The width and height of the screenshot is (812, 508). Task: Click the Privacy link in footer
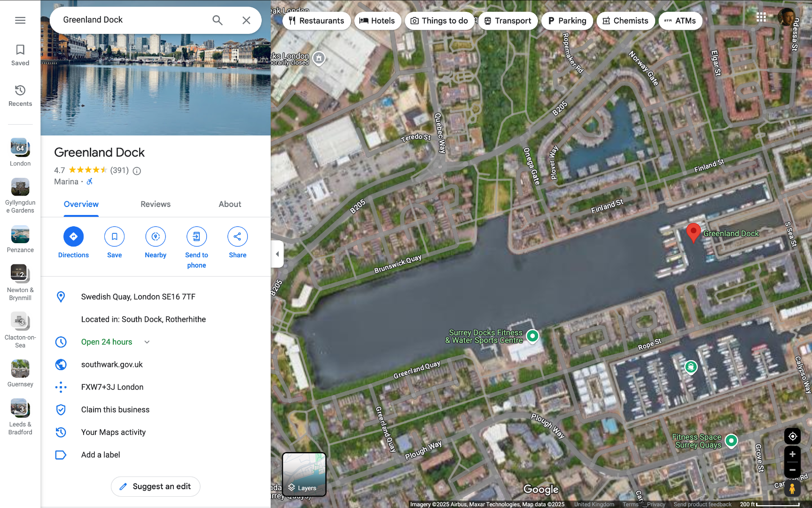point(656,504)
